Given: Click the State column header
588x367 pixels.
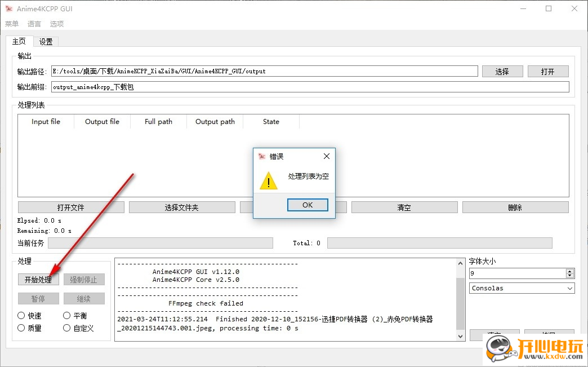Looking at the screenshot, I should (271, 122).
